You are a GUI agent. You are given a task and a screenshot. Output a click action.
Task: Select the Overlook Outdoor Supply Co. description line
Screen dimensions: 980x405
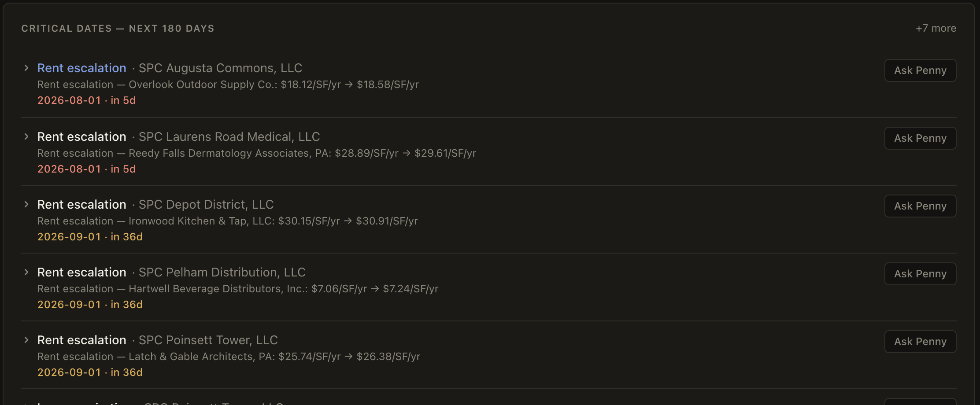pos(228,85)
